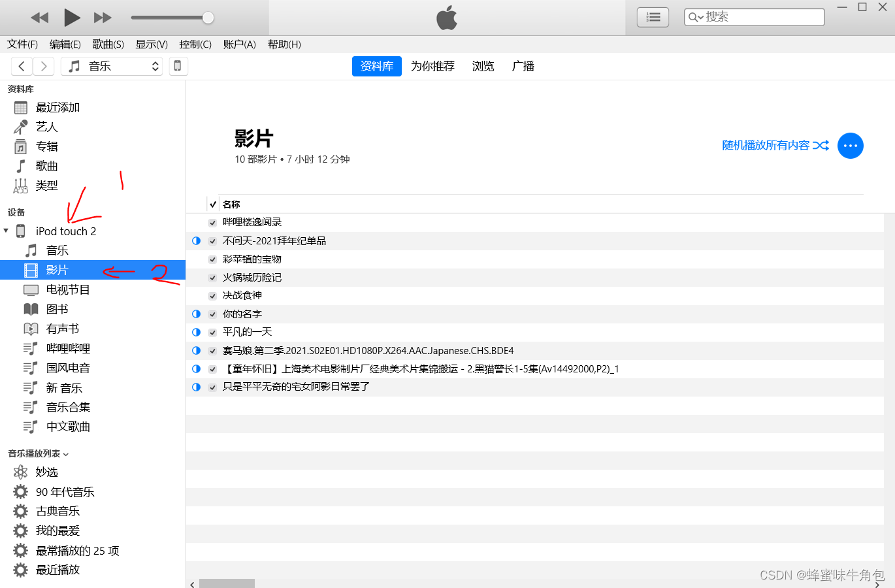This screenshot has width=895, height=588.
Task: Uncheck the 你的名字 checkbox
Action: pyautogui.click(x=212, y=314)
